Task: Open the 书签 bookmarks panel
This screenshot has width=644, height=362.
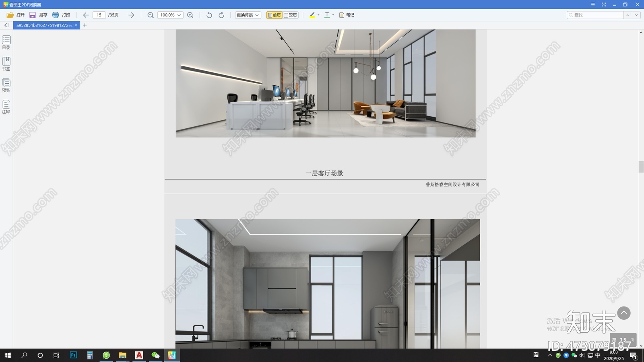Action: (x=6, y=64)
